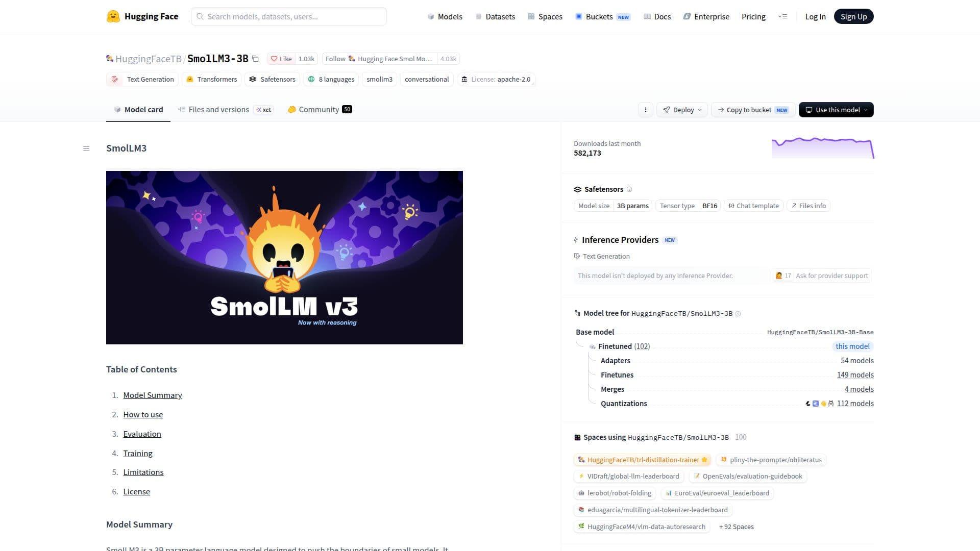Open the three-dot more options menu
The height and width of the screenshot is (551, 980).
click(x=645, y=110)
